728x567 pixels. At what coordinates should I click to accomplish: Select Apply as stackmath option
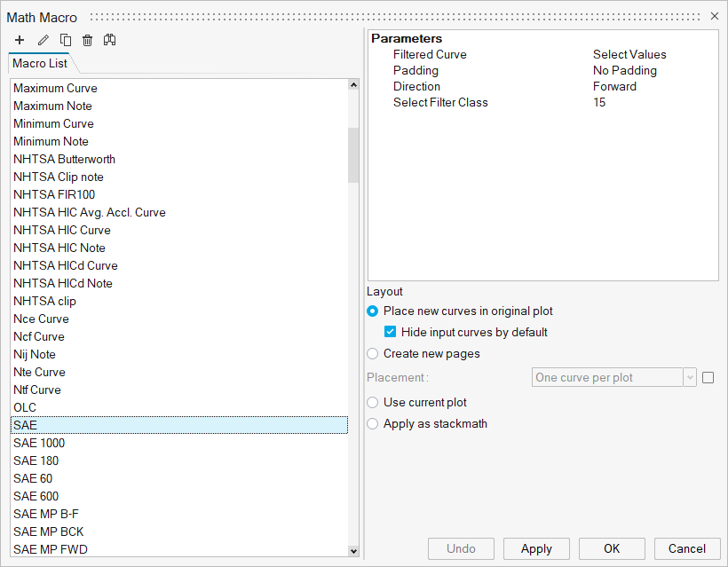coord(373,424)
